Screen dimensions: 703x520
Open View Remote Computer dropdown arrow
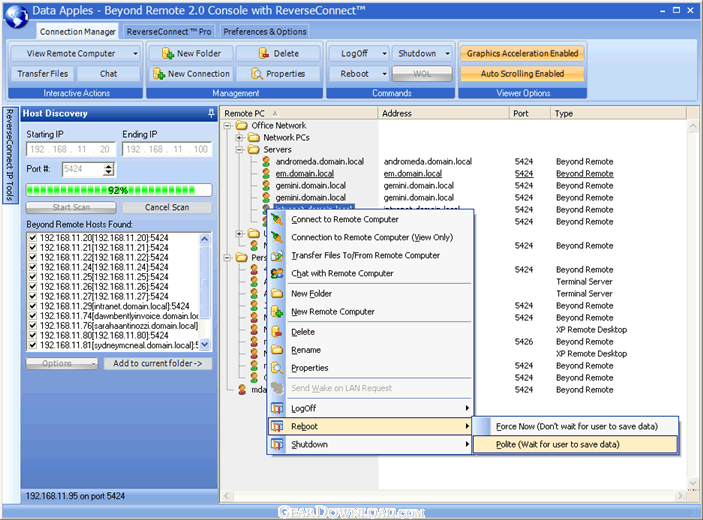click(x=135, y=54)
